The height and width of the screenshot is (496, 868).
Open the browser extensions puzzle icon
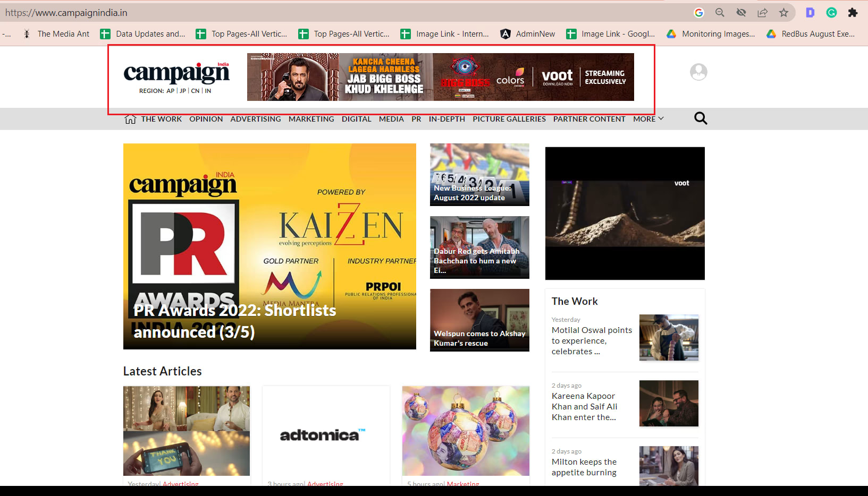tap(853, 13)
